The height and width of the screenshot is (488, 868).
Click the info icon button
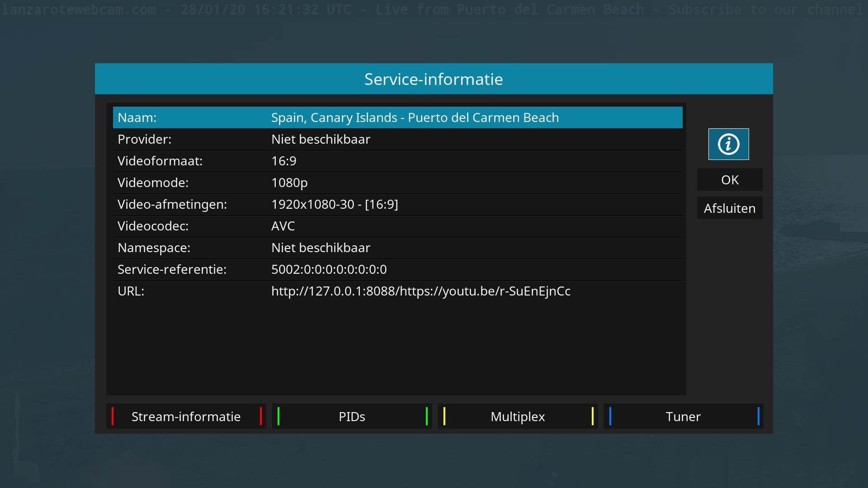click(728, 144)
